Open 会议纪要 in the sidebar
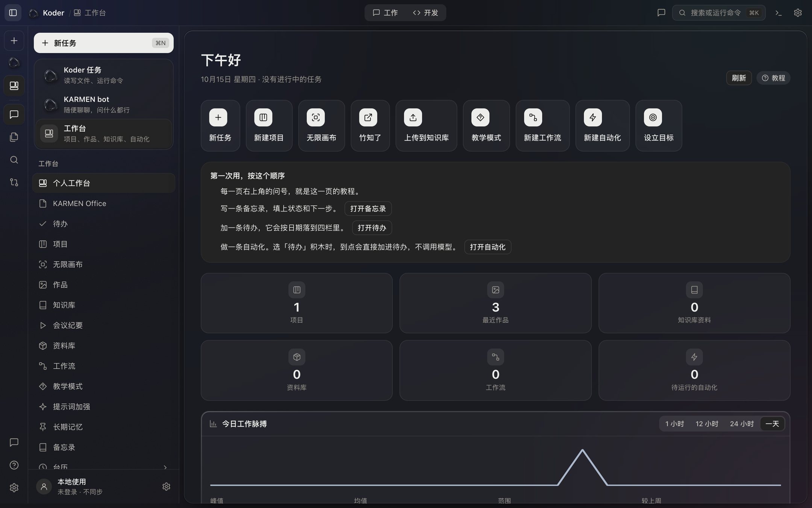Image resolution: width=812 pixels, height=508 pixels. click(x=103, y=325)
